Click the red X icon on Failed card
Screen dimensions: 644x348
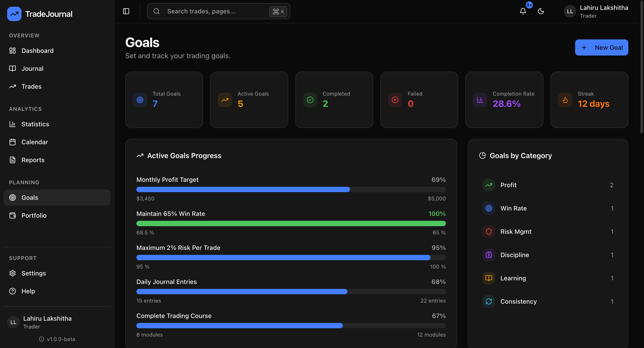[x=395, y=100]
